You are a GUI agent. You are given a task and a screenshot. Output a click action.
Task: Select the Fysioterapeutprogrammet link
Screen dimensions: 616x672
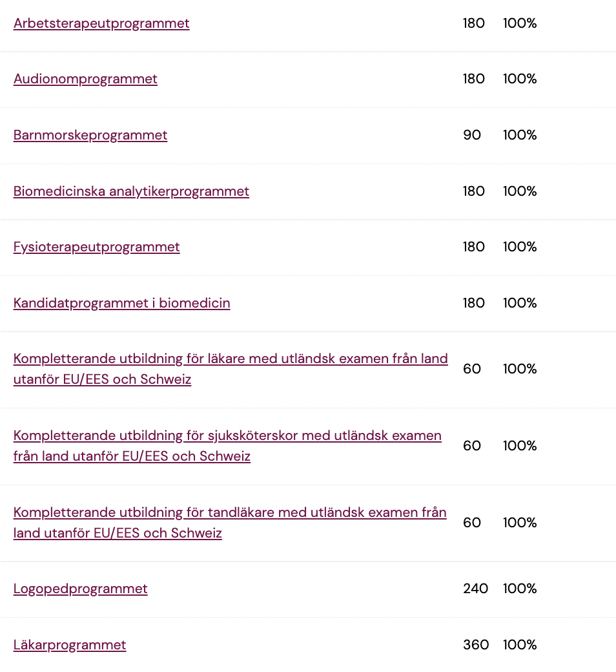(96, 247)
